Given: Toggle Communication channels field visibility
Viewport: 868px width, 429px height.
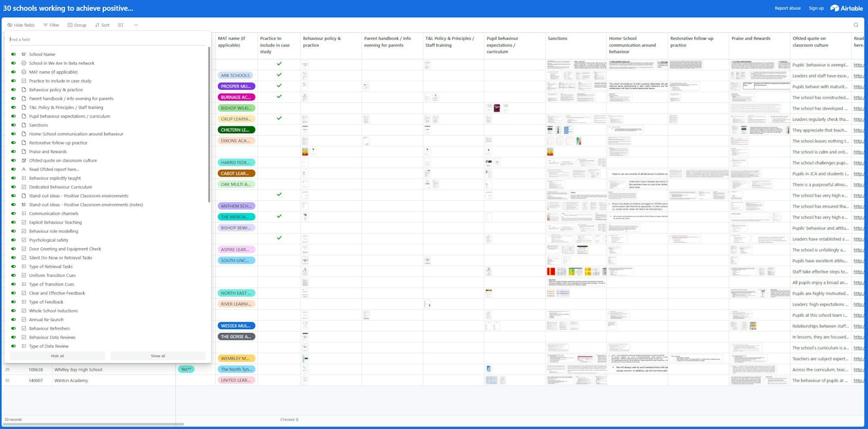Looking at the screenshot, I should (14, 213).
